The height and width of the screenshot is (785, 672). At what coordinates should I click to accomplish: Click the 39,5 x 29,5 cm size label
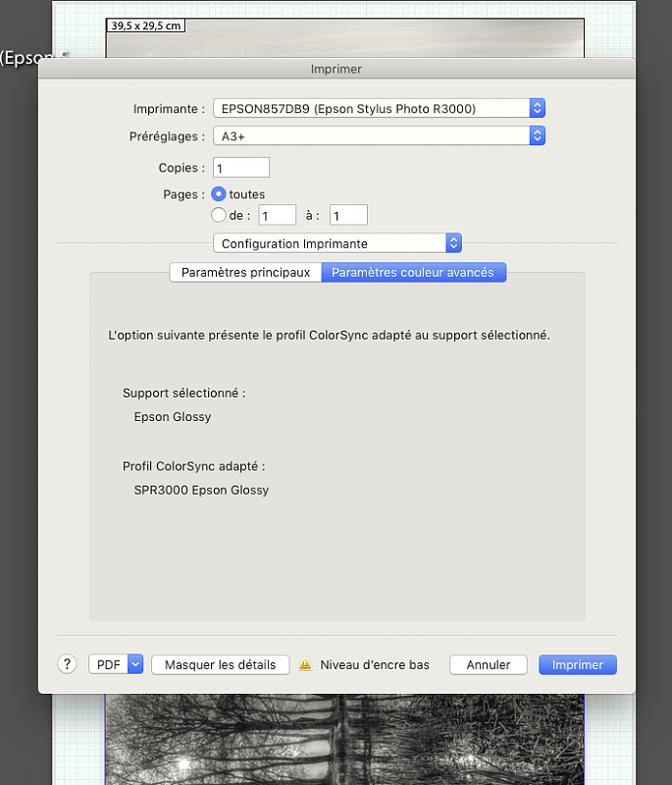(146, 26)
